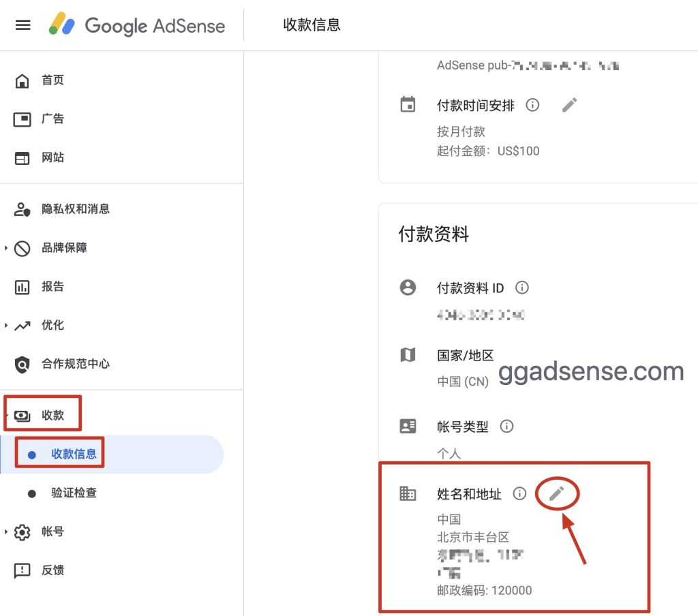Screen dimensions: 698x616
Task: Edit 姓名和地址 with pencil icon
Action: click(556, 493)
